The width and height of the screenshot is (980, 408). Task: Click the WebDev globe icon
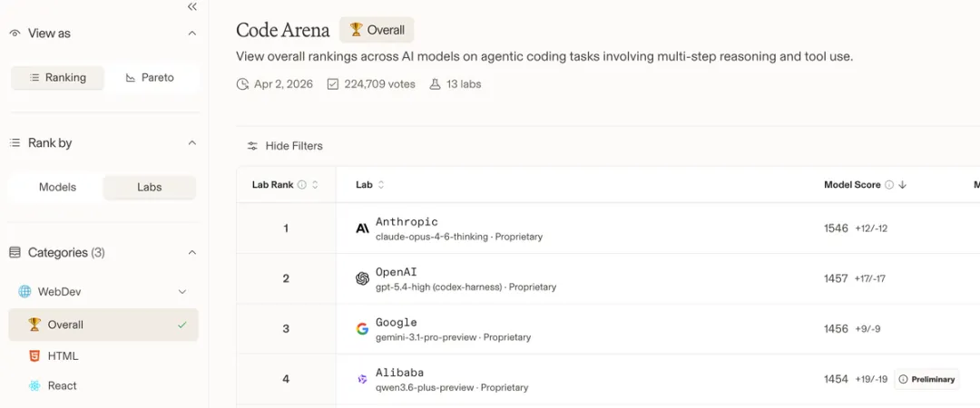24,291
